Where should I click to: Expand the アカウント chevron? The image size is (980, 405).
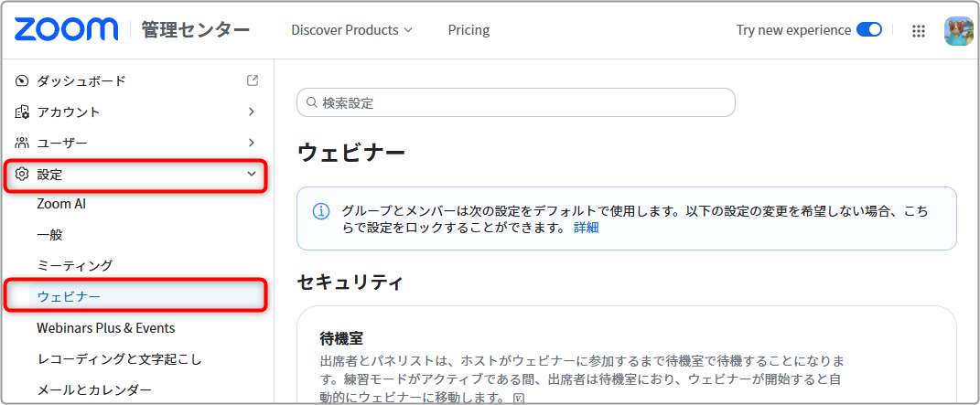point(252,112)
